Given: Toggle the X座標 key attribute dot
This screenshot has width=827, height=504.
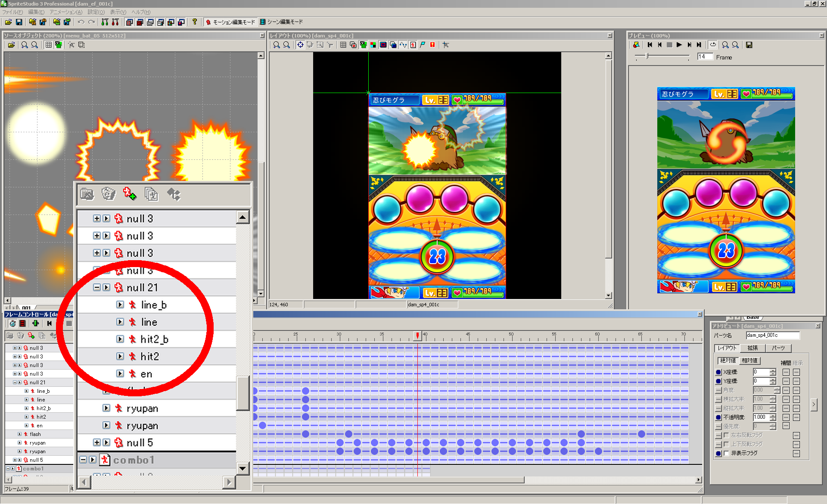Looking at the screenshot, I should [718, 372].
